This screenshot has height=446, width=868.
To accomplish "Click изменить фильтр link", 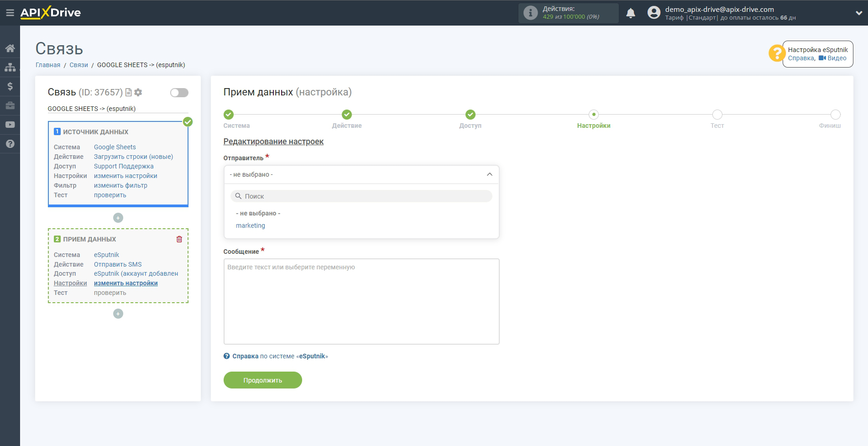I will (x=120, y=185).
